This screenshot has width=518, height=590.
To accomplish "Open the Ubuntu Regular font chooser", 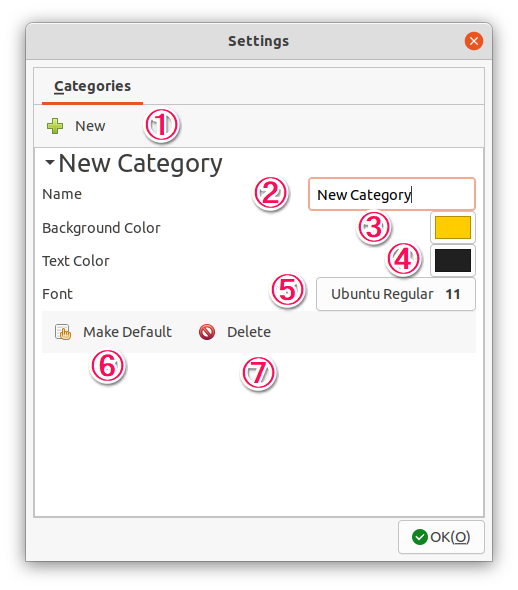I will 396,294.
